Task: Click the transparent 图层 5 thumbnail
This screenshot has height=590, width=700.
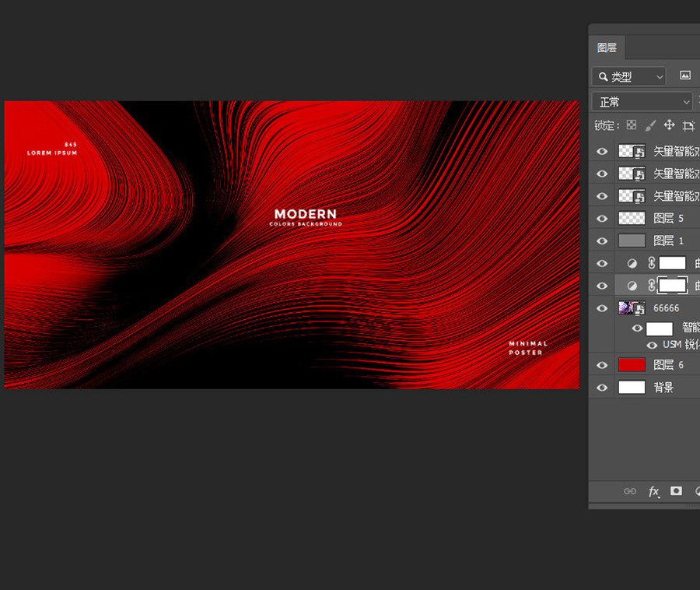Action: [x=632, y=219]
